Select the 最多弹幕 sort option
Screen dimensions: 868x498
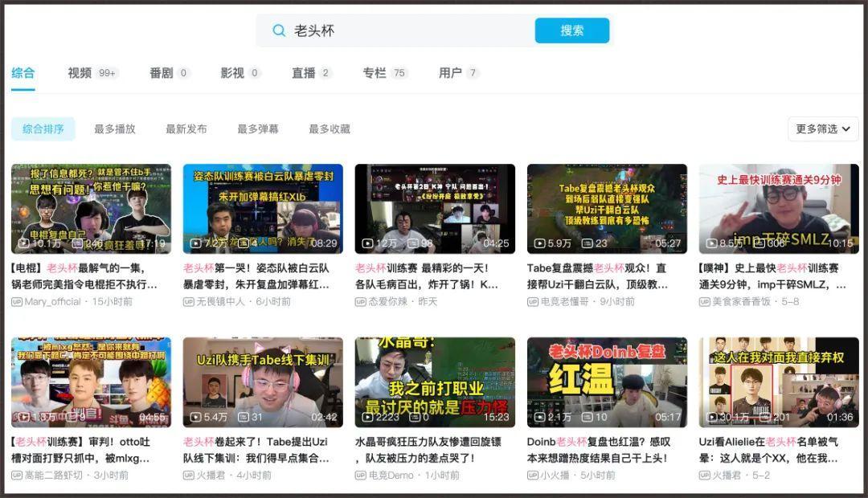[257, 129]
